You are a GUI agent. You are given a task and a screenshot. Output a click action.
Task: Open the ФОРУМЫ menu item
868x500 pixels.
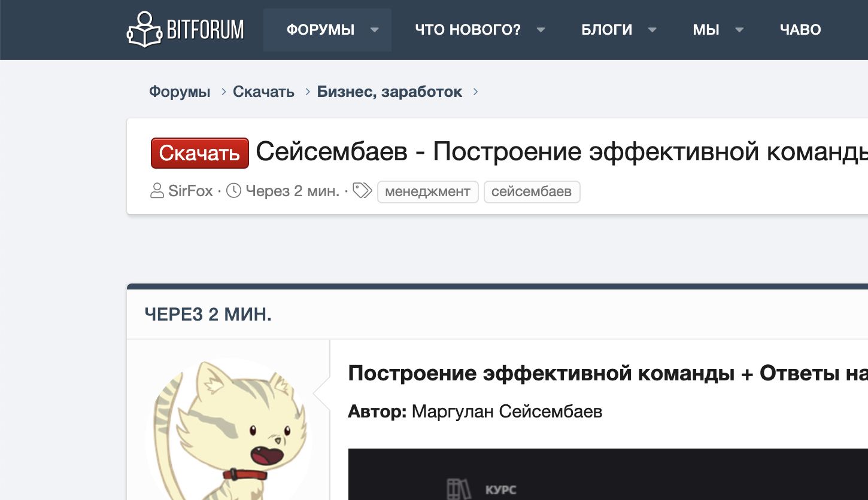320,30
